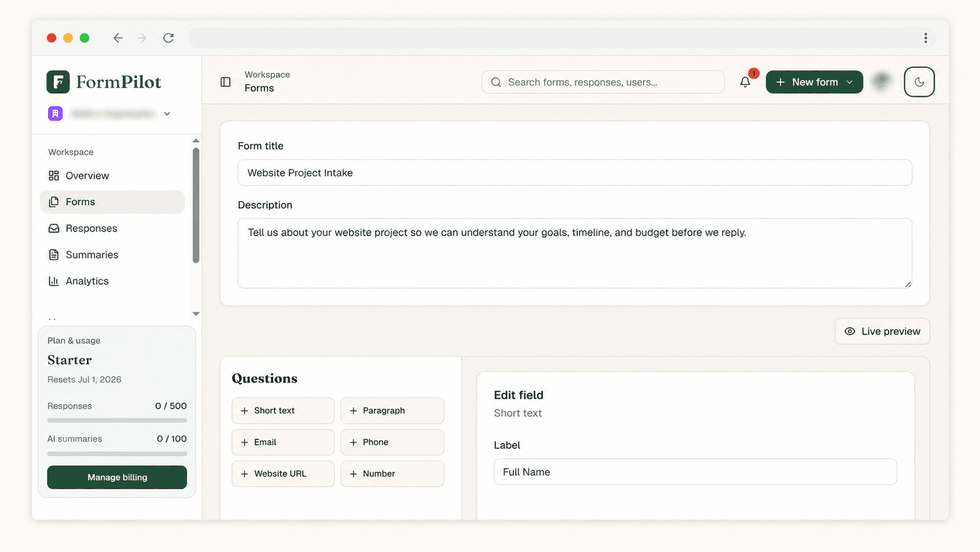
Task: Add a Website URL question
Action: tap(283, 473)
